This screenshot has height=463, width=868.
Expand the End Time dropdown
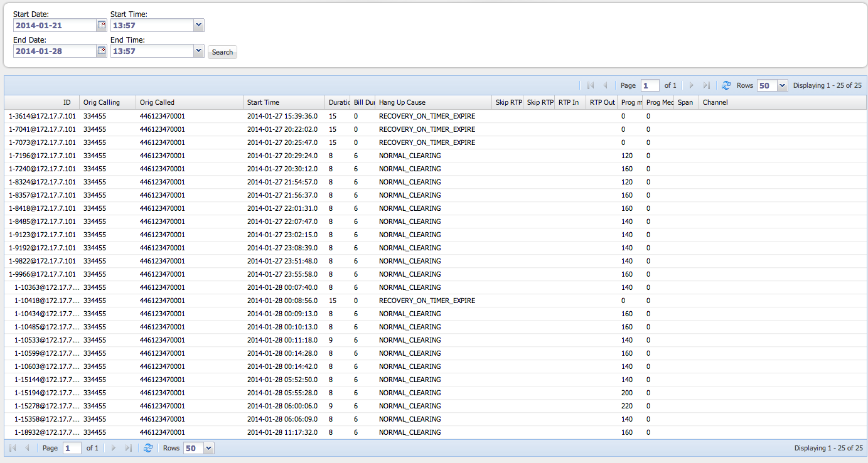[199, 51]
